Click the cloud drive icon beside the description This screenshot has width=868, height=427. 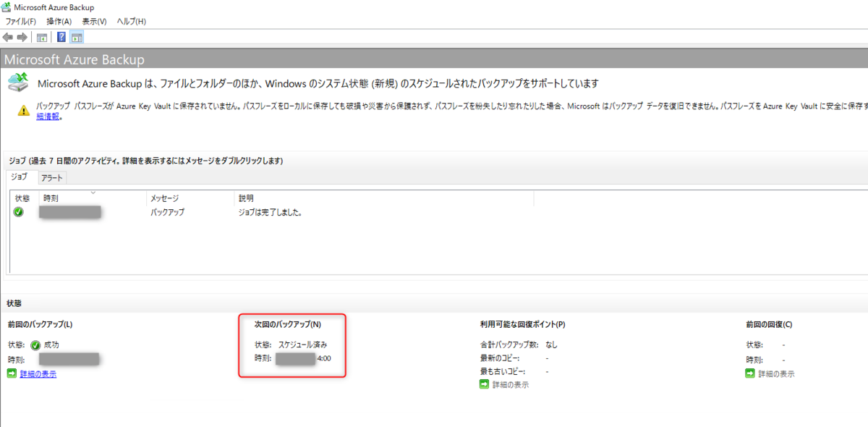pos(19,83)
